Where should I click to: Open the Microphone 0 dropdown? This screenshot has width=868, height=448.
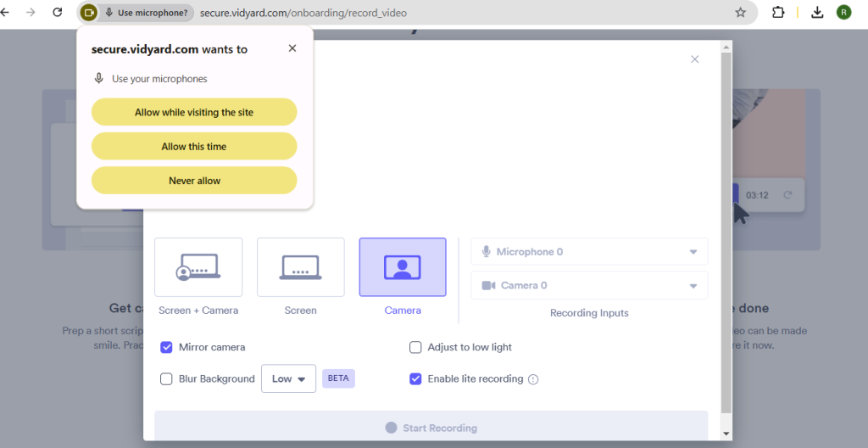(x=589, y=252)
